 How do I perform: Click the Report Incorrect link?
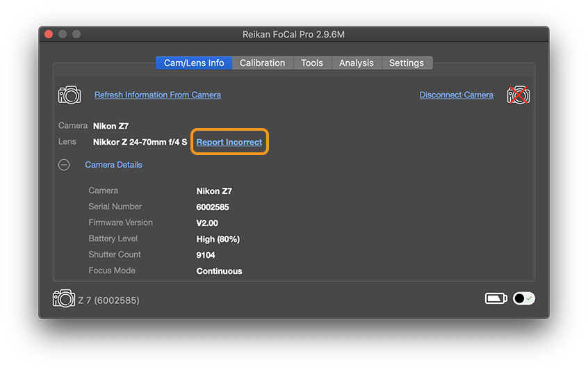click(229, 142)
